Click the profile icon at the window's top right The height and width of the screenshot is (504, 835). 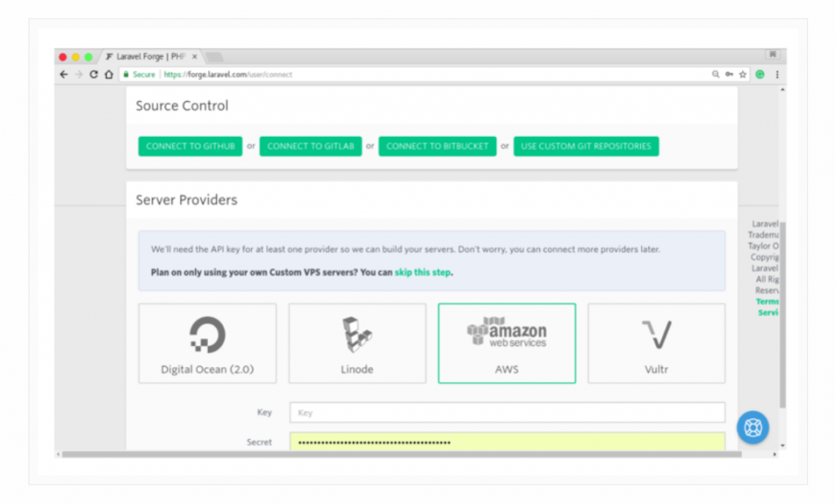pyautogui.click(x=773, y=55)
